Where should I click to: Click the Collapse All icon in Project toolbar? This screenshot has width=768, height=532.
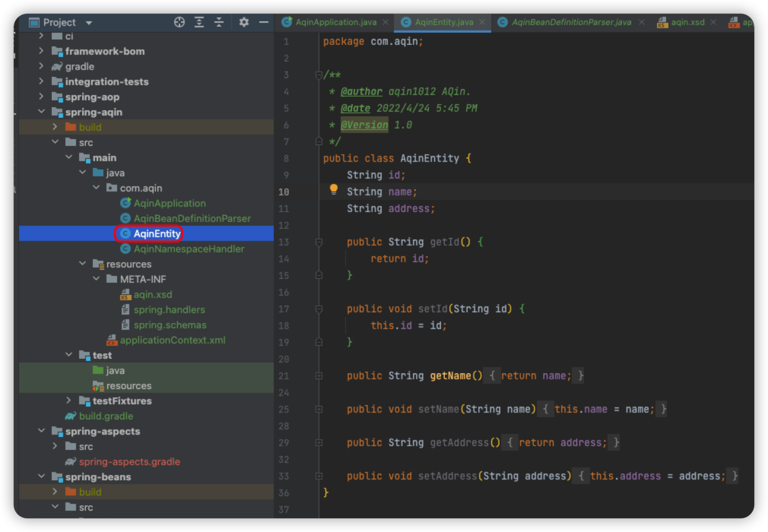219,22
